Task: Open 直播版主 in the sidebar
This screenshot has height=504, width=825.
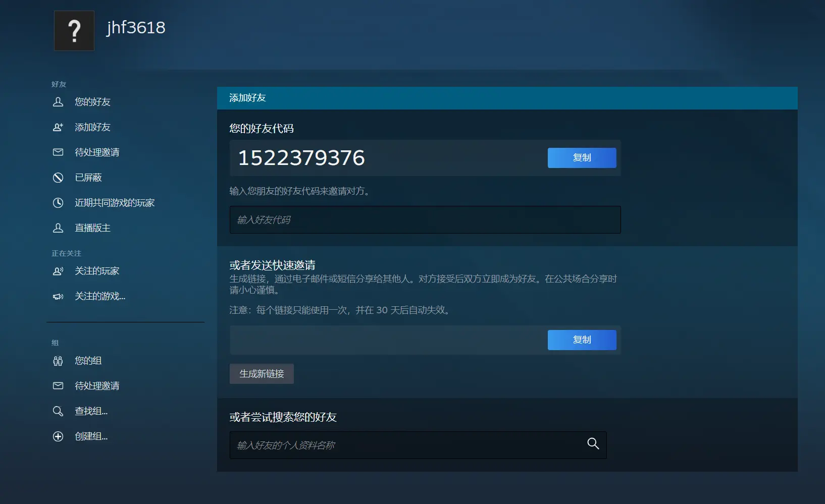Action: [x=92, y=228]
